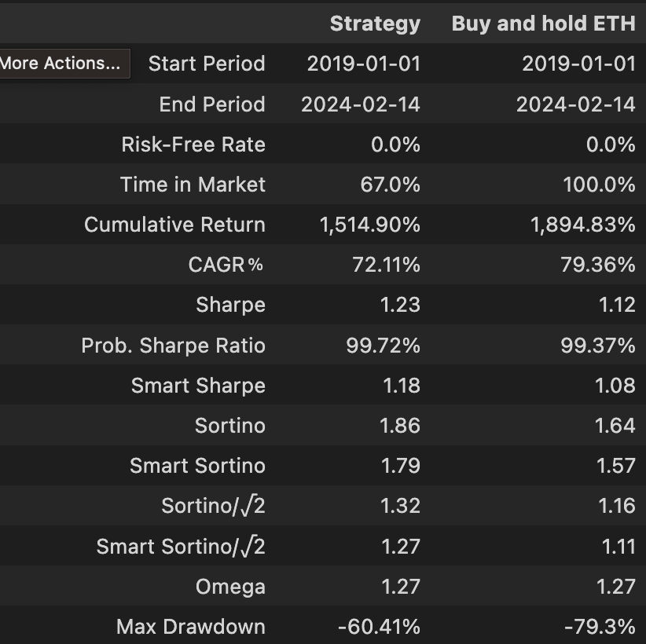Select the Strategy Sortino value 1.86
This screenshot has width=646, height=644.
tap(400, 426)
